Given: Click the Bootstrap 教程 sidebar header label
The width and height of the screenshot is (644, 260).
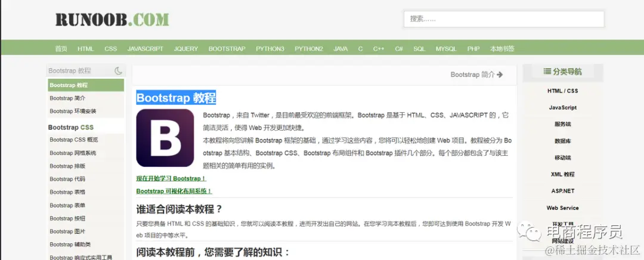Looking at the screenshot, I should (x=69, y=70).
